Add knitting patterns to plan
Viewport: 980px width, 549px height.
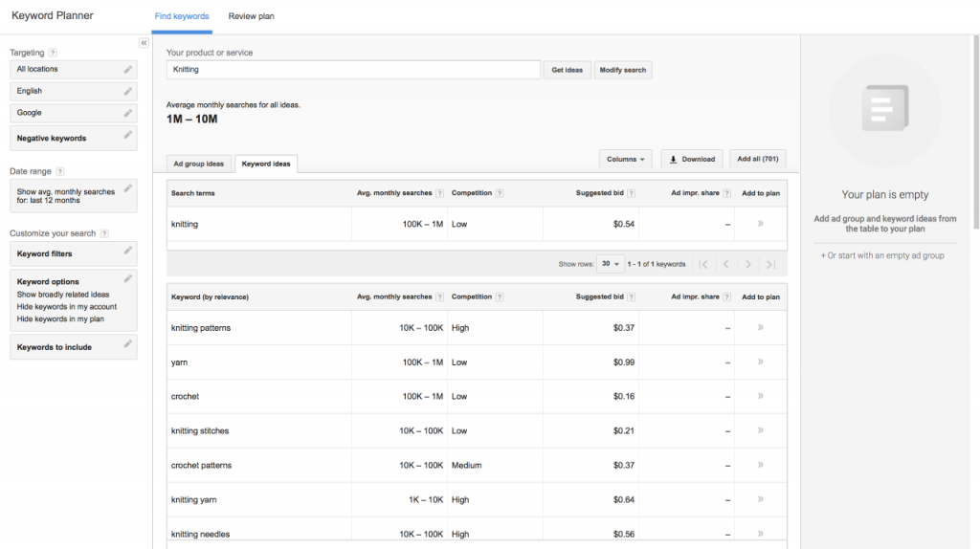[x=761, y=327]
